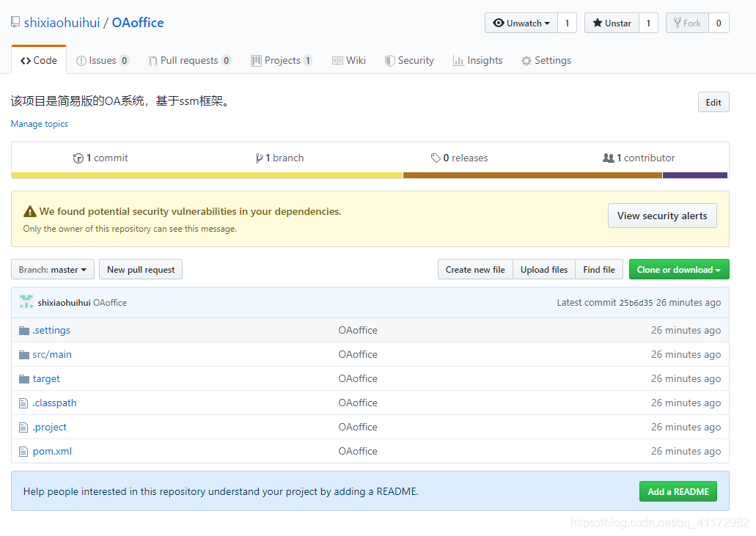Screen dimensions: 756x536
Task: Open the Projects tab
Action: coord(282,60)
